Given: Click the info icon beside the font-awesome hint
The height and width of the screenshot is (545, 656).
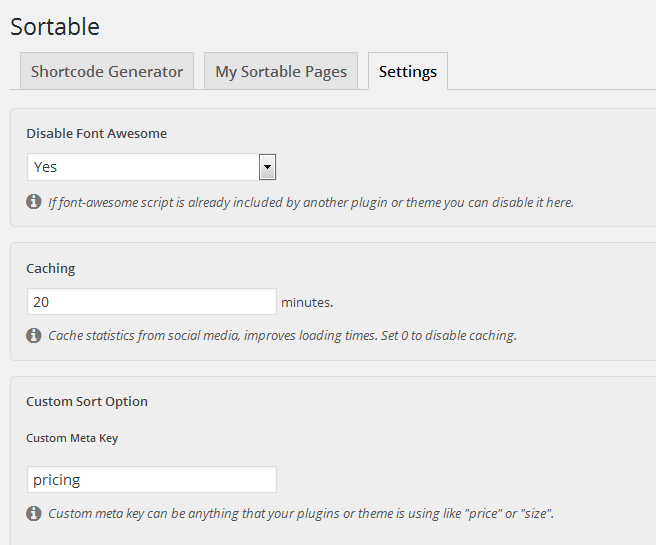Looking at the screenshot, I should coord(34,202).
